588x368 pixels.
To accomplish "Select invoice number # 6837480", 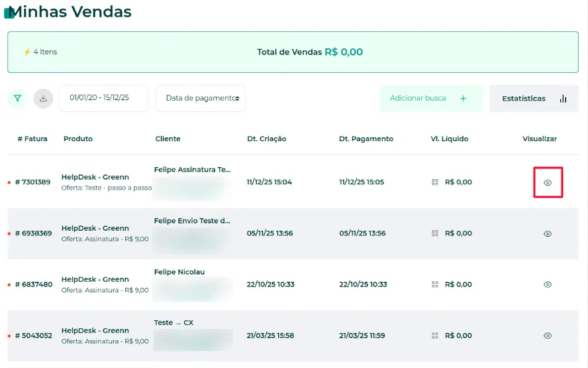I will click(x=34, y=284).
